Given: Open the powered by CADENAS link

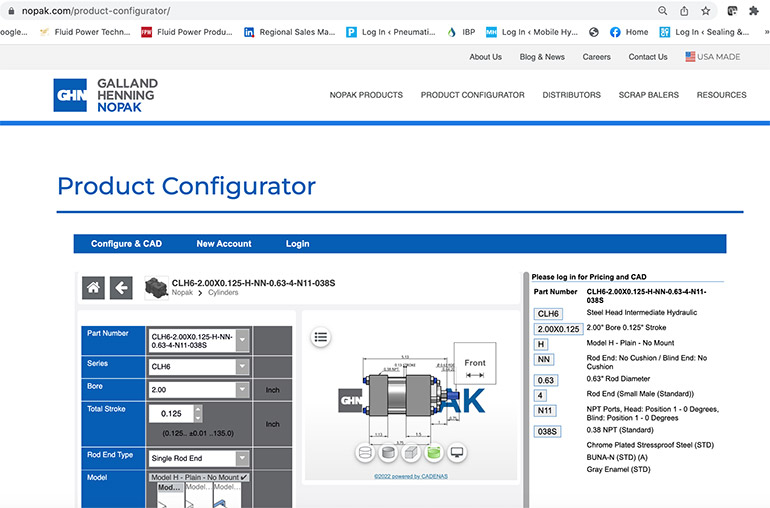Looking at the screenshot, I should [x=411, y=476].
